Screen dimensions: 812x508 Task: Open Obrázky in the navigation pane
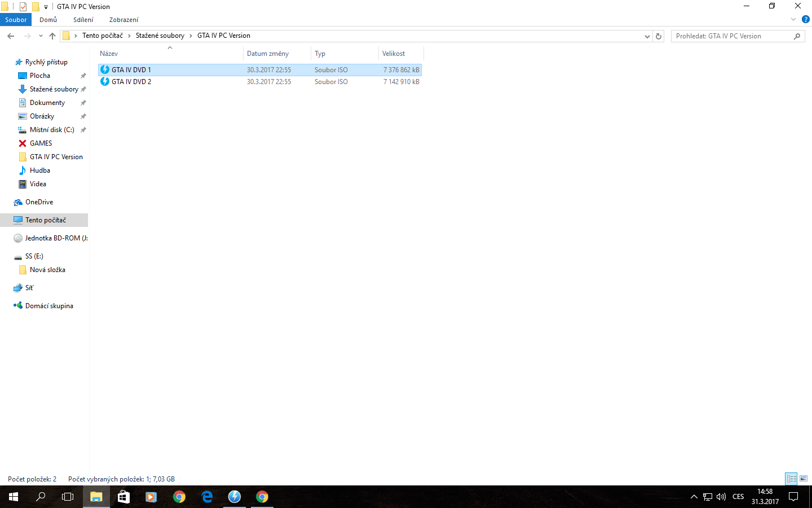coord(42,116)
